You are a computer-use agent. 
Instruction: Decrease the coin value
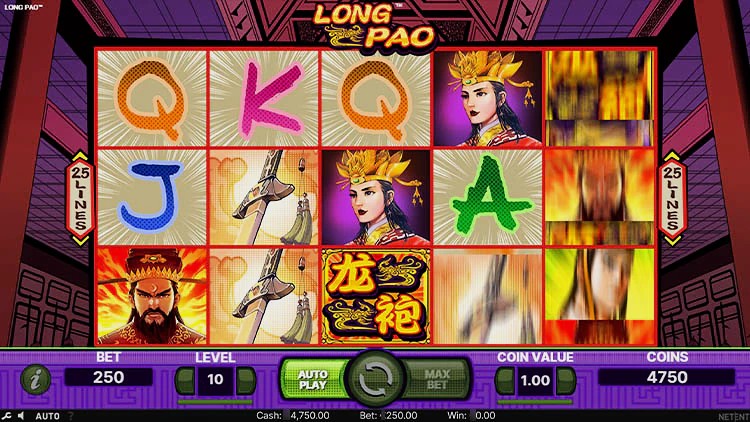pos(505,380)
